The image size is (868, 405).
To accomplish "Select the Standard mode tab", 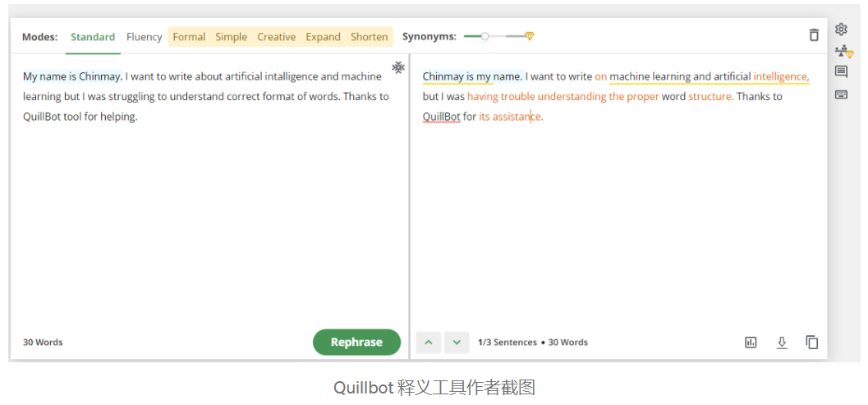I will pos(93,37).
